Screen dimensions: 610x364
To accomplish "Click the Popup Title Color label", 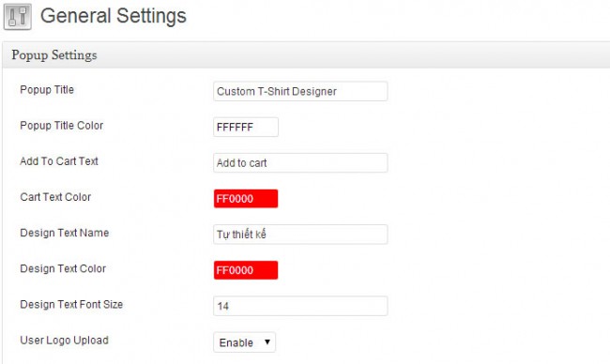I will [x=61, y=126].
